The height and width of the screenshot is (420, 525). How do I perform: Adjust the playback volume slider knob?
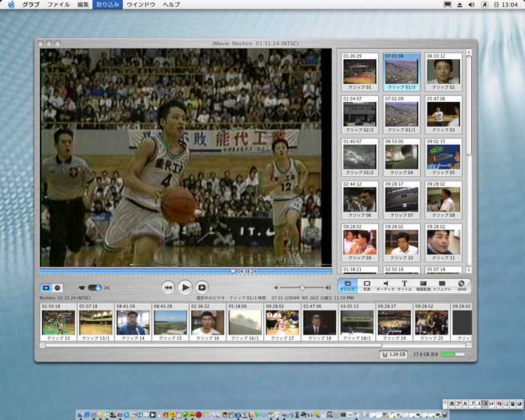point(302,288)
